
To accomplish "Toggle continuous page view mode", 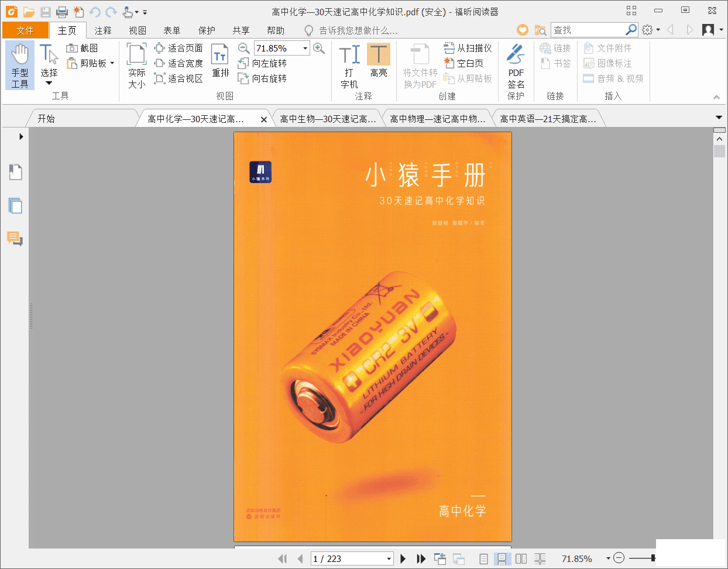I will pos(502,558).
